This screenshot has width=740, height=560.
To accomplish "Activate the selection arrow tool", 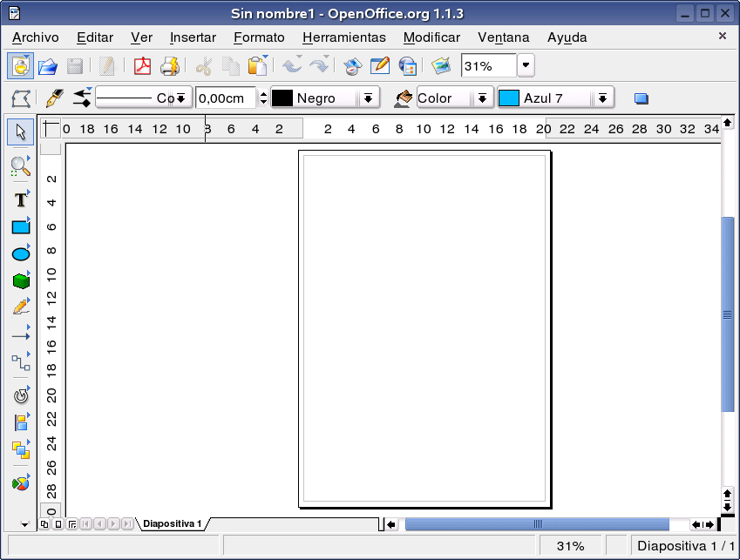I will pyautogui.click(x=20, y=131).
